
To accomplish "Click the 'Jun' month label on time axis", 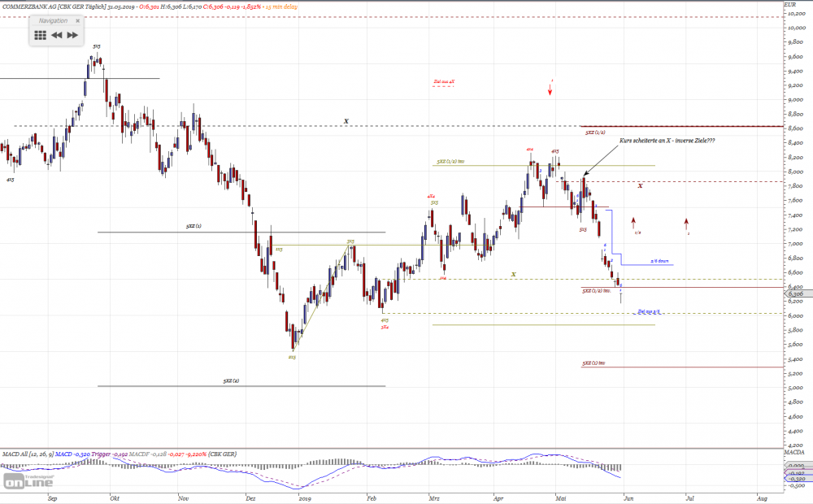I will 628,498.
